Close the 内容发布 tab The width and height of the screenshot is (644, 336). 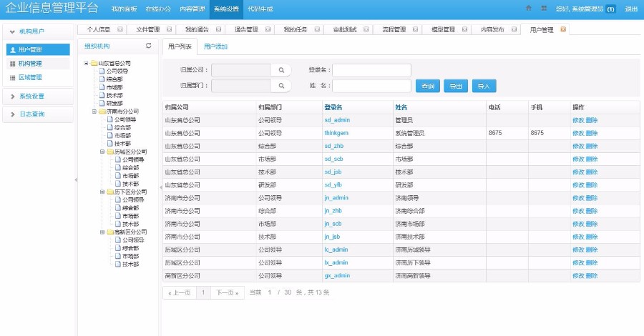[x=514, y=29]
